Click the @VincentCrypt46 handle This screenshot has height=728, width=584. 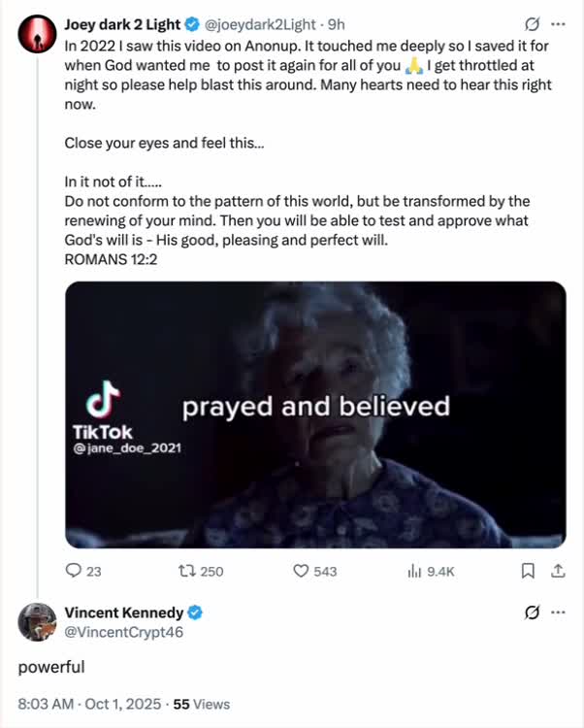[x=123, y=632]
